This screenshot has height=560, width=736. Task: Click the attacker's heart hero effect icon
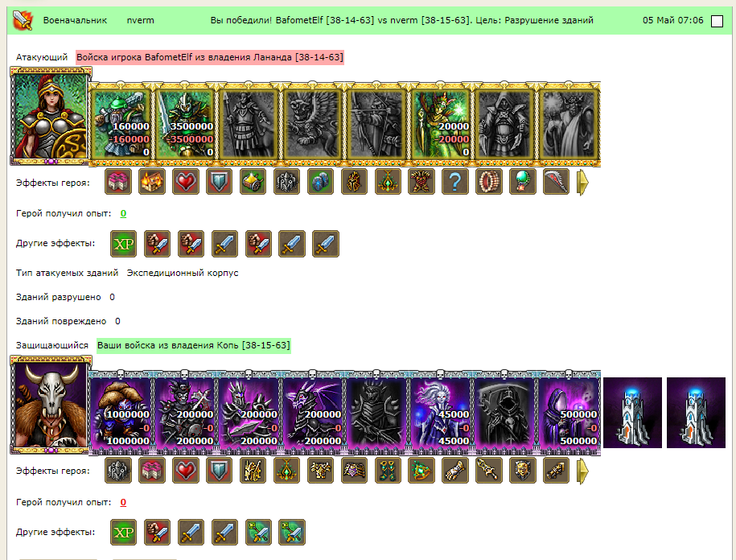click(186, 182)
